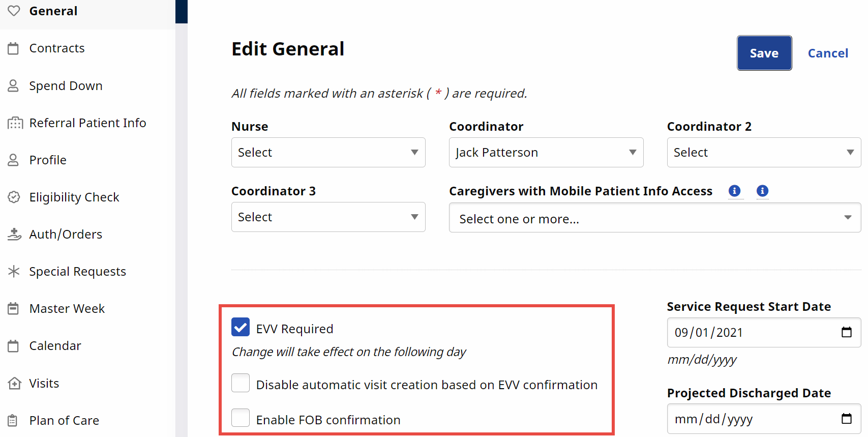Enable Disable automatic visit creation checkbox

241,383
